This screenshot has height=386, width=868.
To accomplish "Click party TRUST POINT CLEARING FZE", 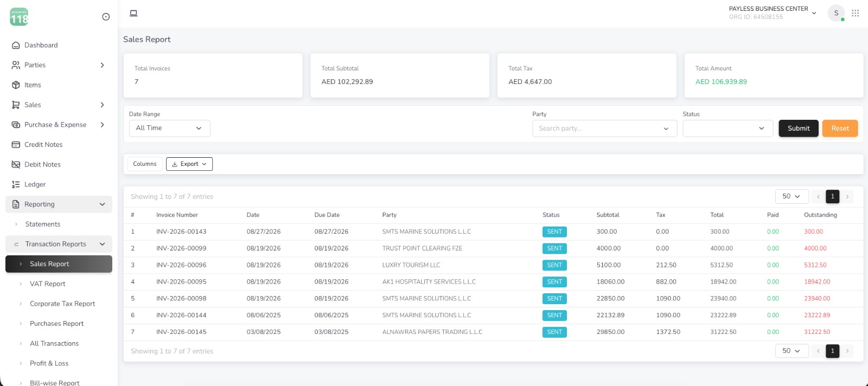I will point(422,249).
